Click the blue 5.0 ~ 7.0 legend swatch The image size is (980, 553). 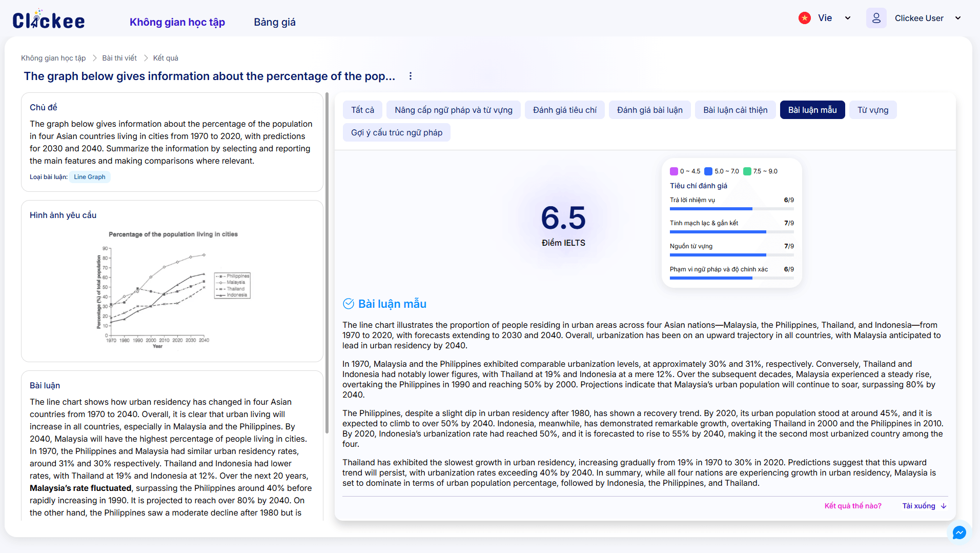click(x=708, y=171)
